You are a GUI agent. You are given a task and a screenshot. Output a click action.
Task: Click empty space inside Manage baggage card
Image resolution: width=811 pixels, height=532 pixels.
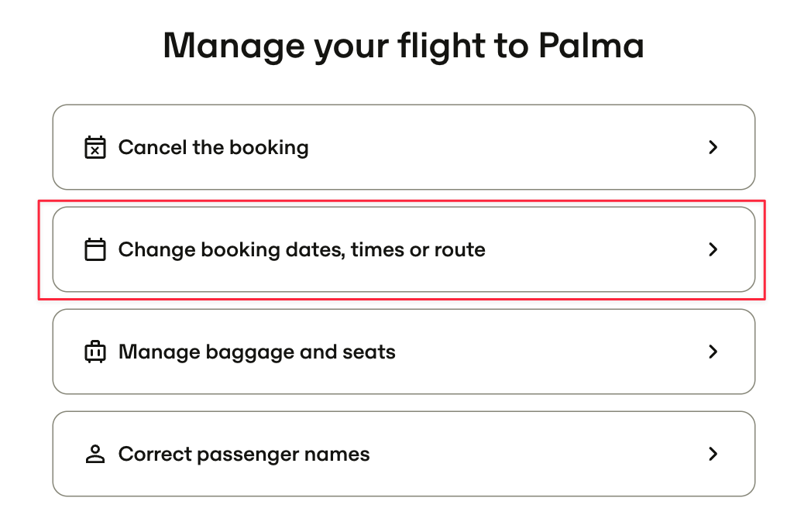tap(548, 352)
